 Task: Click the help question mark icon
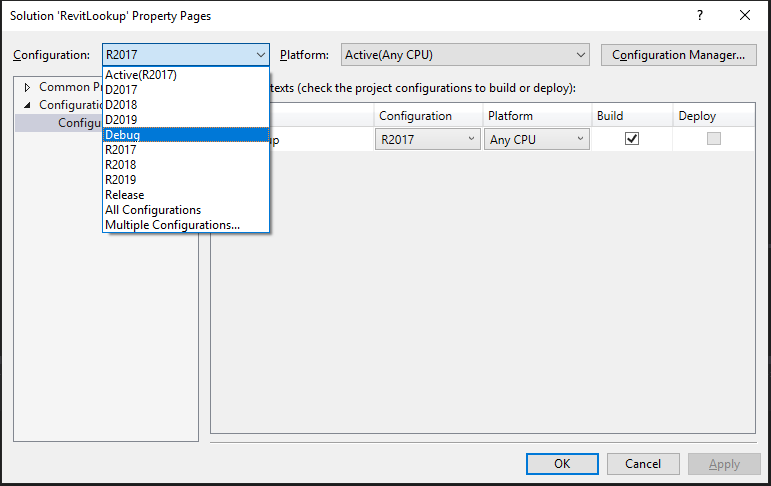[x=700, y=15]
